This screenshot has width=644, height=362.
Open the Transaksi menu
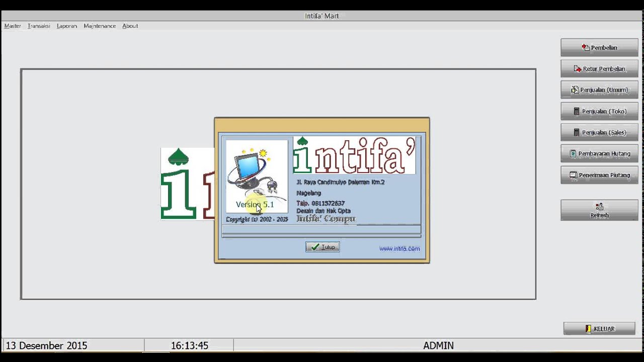(39, 26)
